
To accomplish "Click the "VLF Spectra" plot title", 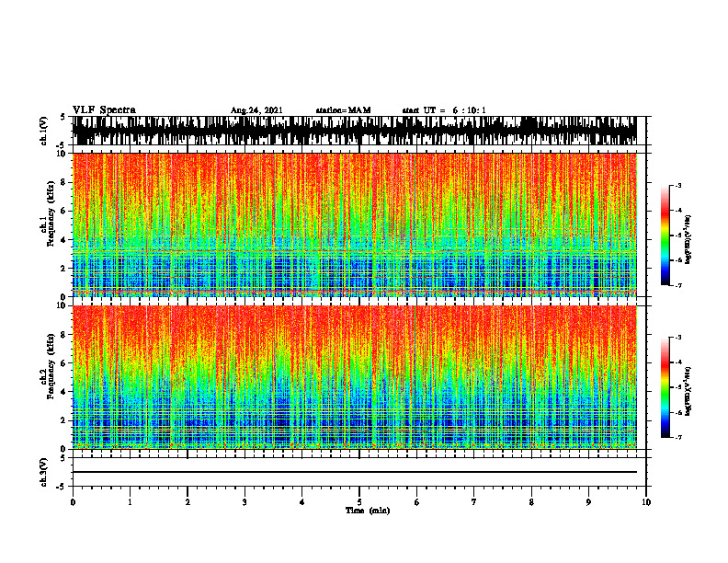I will pos(104,110).
